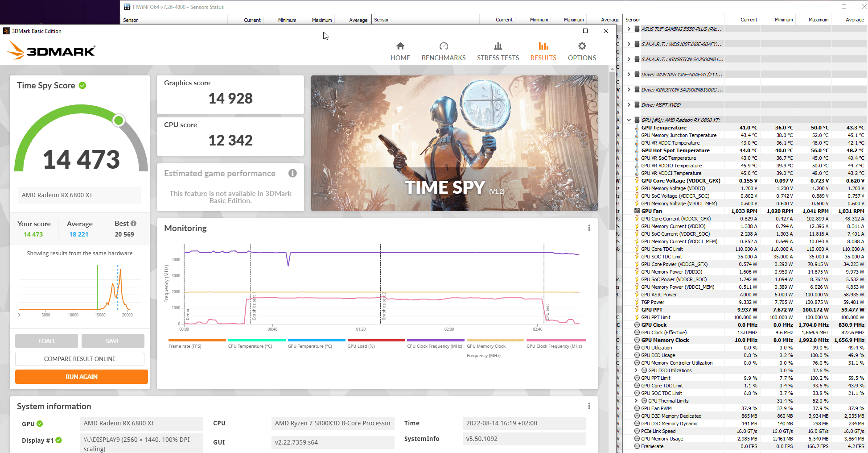Click the HWiNFO64 title bar app icon
This screenshot has height=453, width=868.
[x=127, y=7]
